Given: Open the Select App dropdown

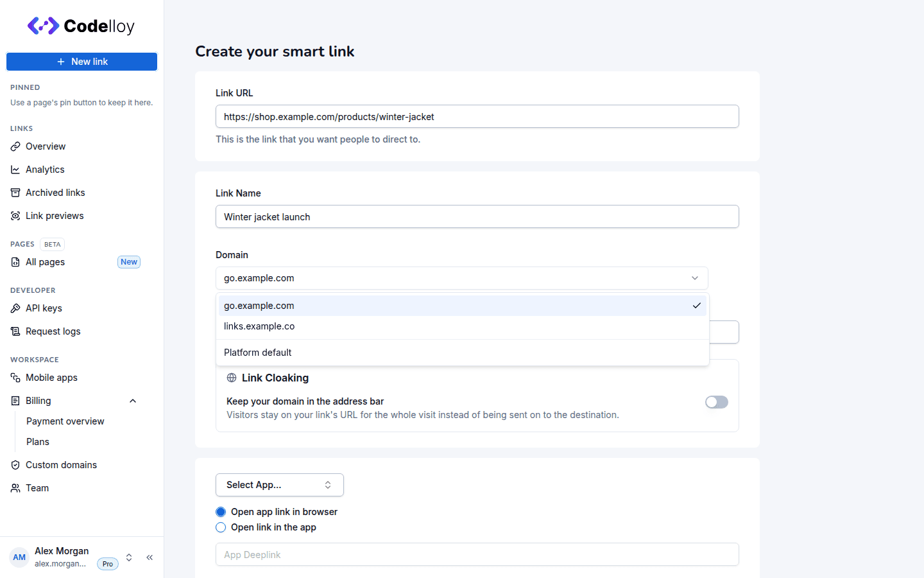Looking at the screenshot, I should click(280, 485).
